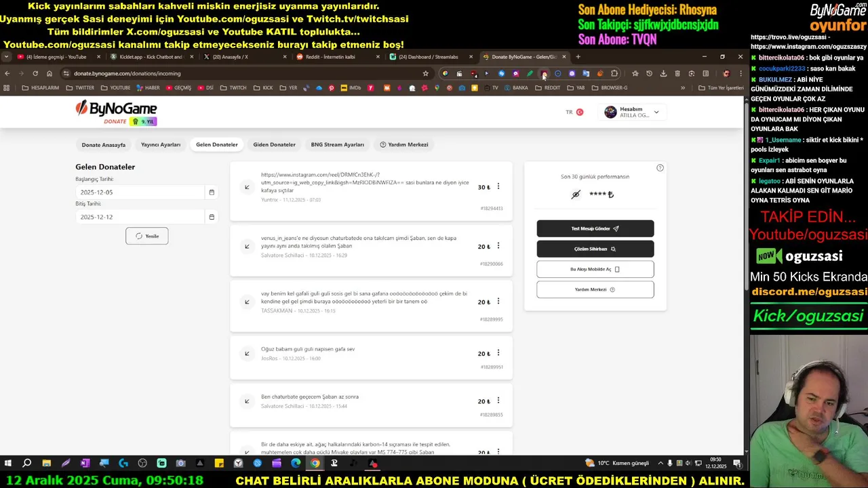Open BANKA bookmarks folder
This screenshot has width=868, height=488.
click(515, 87)
